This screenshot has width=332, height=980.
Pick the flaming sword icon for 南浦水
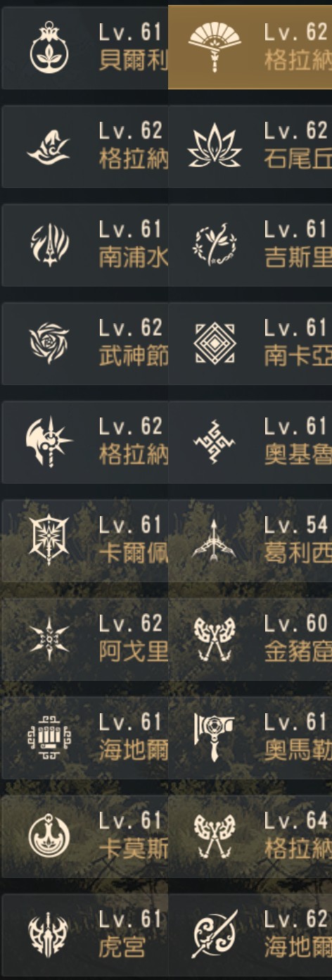[49, 245]
